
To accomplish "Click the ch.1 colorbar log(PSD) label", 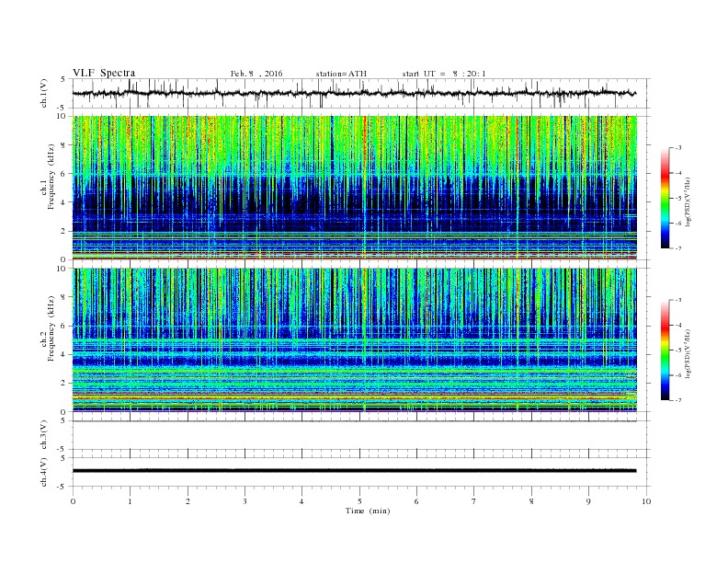I will click(x=688, y=202).
